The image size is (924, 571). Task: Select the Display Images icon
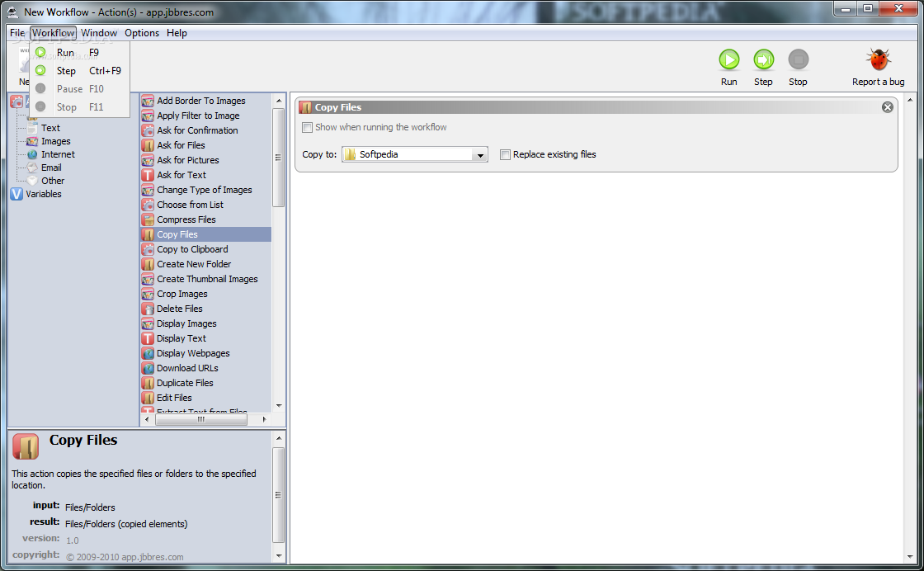tap(148, 323)
